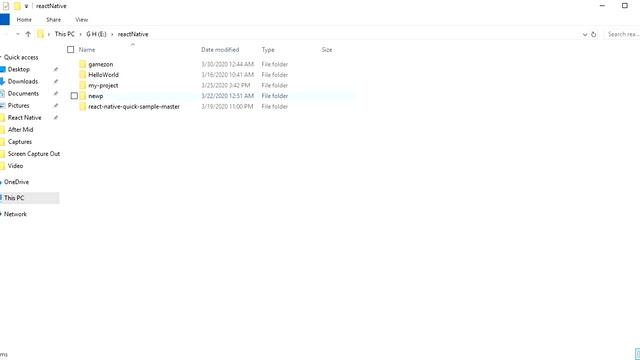Sort by Date modified column header
The image size is (640, 360).
(220, 50)
